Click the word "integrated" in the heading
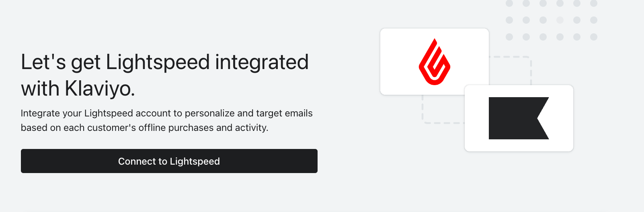 click(x=262, y=63)
